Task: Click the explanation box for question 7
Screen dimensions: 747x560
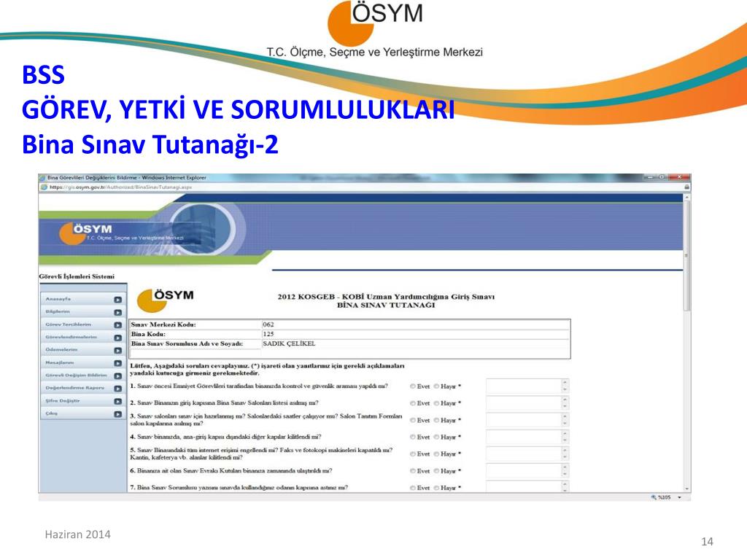Action: pyautogui.click(x=527, y=486)
